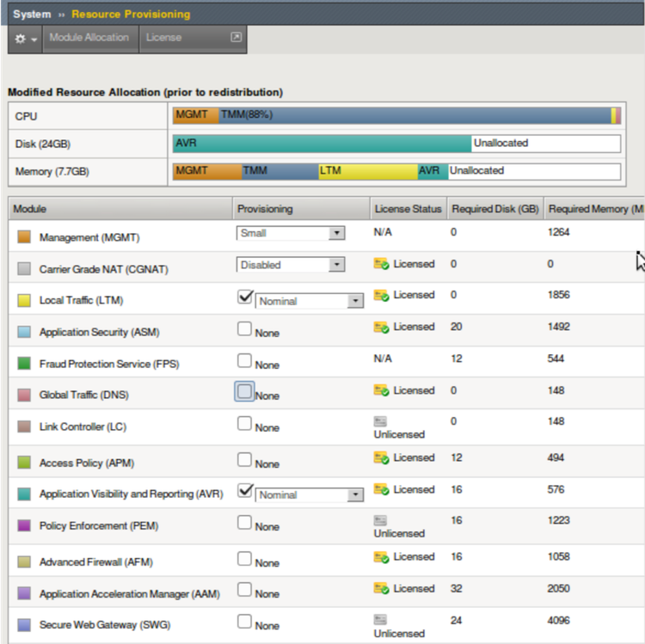Toggle the Global Traffic (DNS) checkbox
The width and height of the screenshot is (645, 644).
tap(245, 392)
